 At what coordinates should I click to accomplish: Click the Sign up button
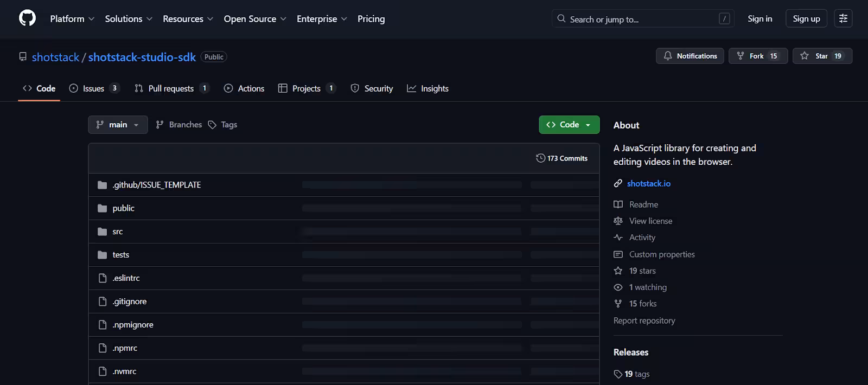pos(806,18)
